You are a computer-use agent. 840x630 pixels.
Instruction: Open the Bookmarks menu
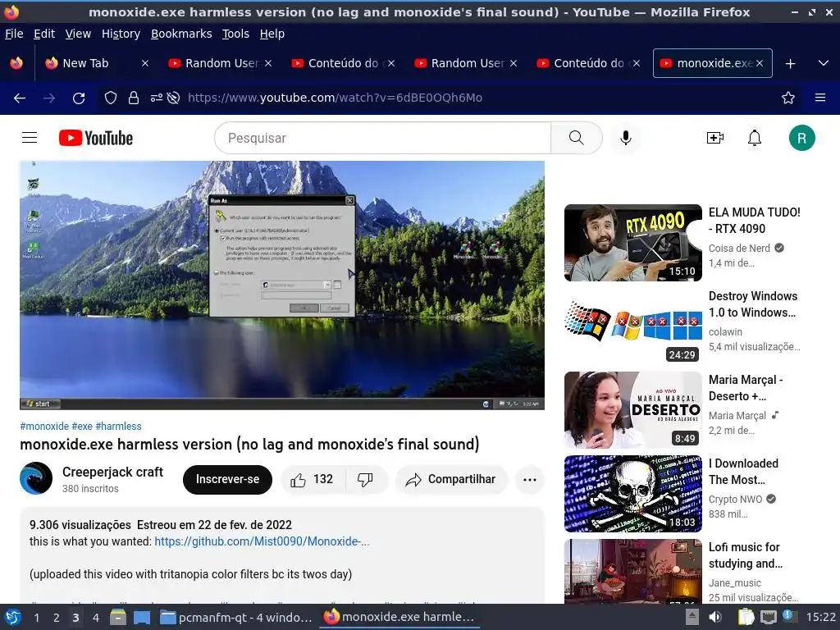click(x=181, y=34)
